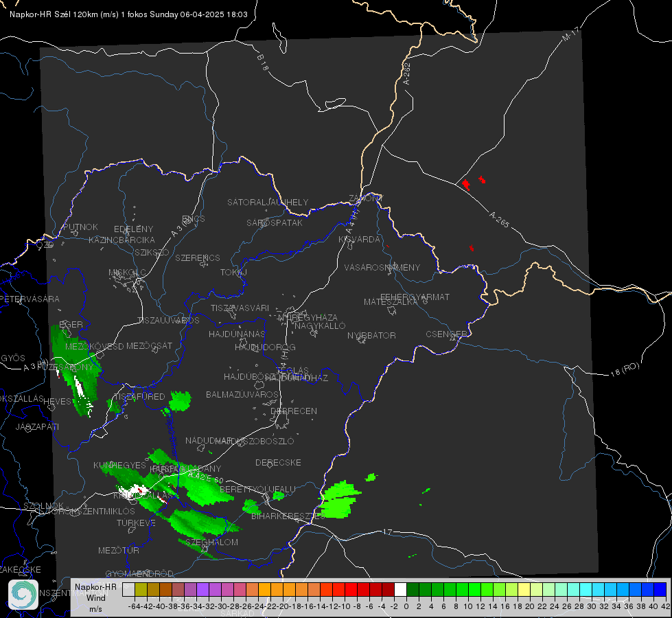Click the A-262 road label
The height and width of the screenshot is (618, 672).
407,73
